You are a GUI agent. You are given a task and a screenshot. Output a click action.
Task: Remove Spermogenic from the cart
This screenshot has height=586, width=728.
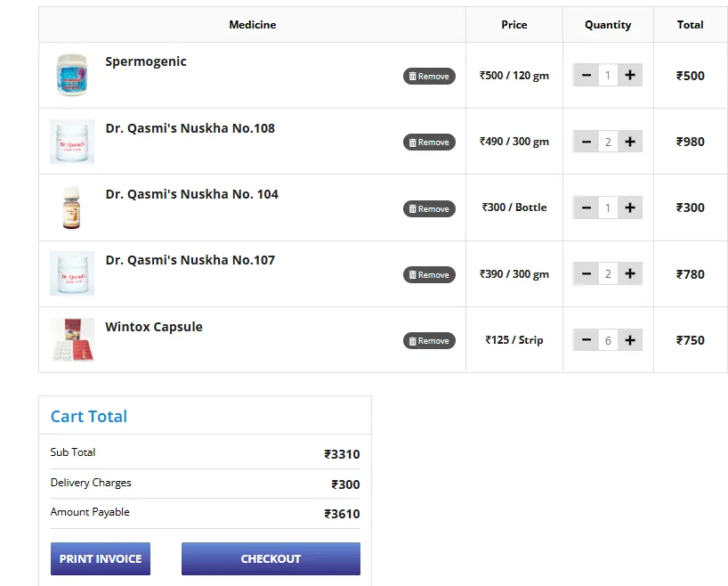click(429, 77)
